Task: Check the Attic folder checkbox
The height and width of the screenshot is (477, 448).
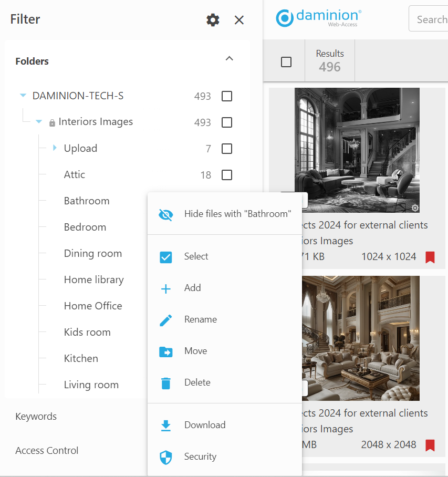Action: (x=227, y=175)
